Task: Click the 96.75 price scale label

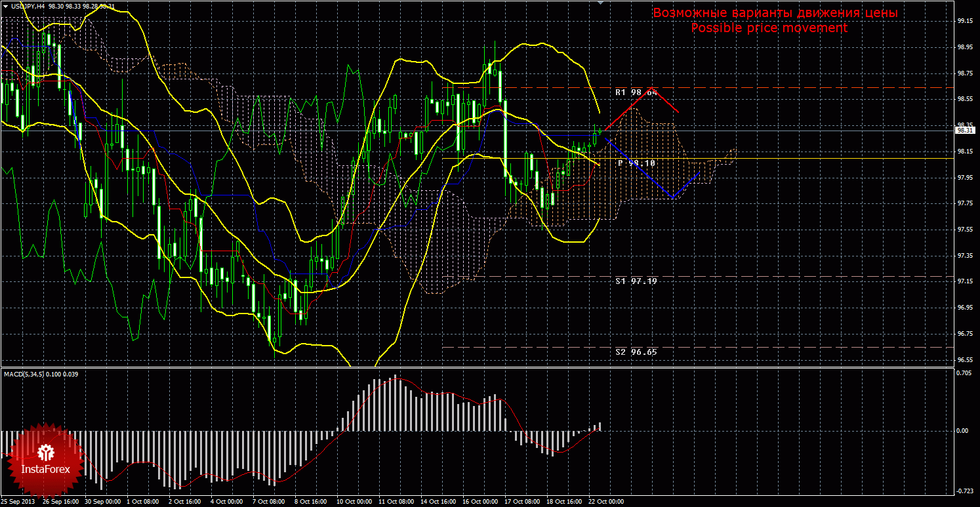Action: coord(965,334)
